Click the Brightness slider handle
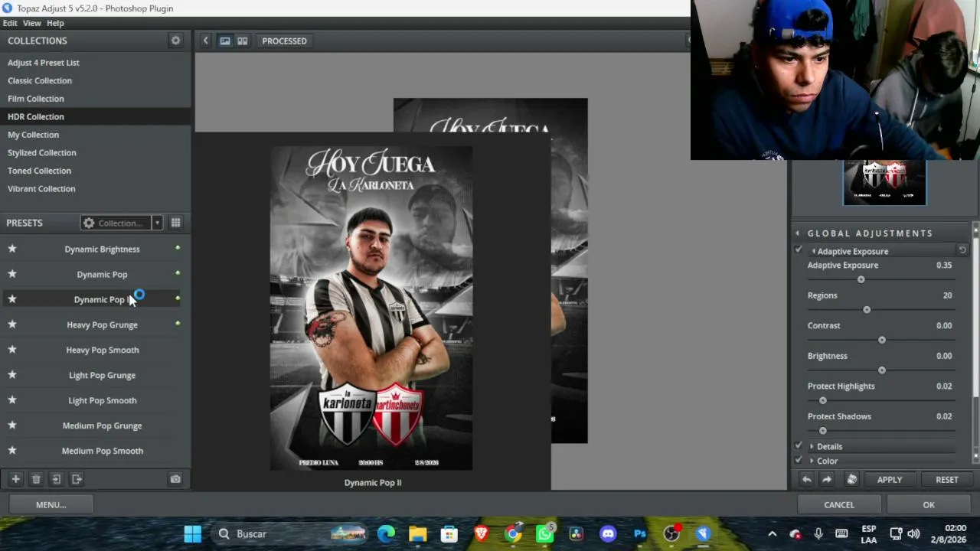The height and width of the screenshot is (551, 980). point(882,370)
